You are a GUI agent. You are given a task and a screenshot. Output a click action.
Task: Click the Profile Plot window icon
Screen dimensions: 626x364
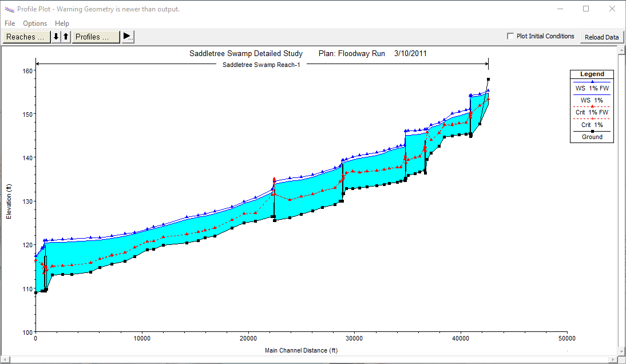click(9, 9)
